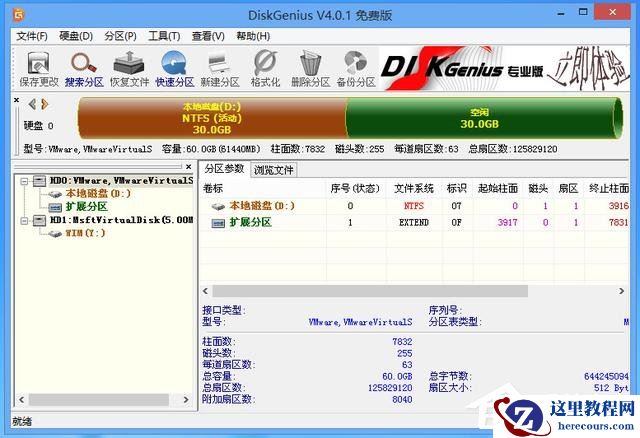
Task: Click icon beside 扩展分区 in tree
Action: [x=55, y=207]
